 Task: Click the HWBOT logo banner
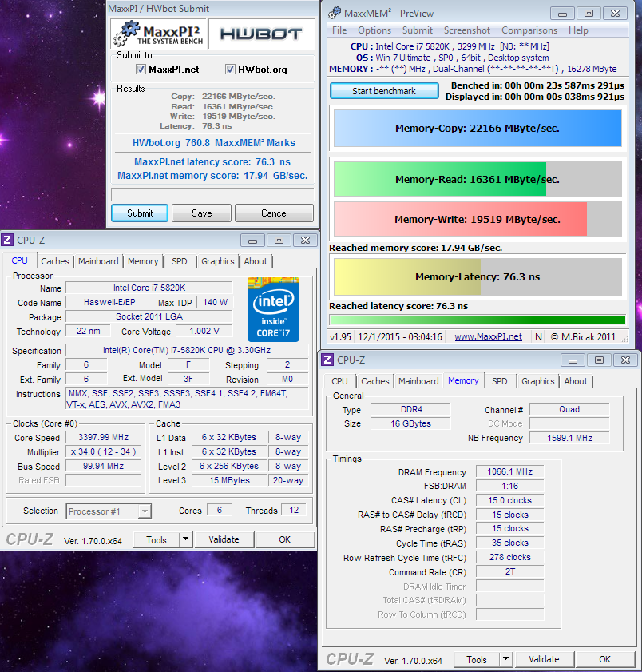[x=262, y=34]
